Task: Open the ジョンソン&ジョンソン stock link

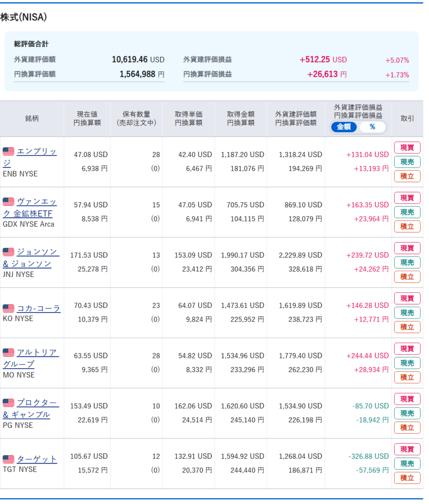Action: [31, 258]
